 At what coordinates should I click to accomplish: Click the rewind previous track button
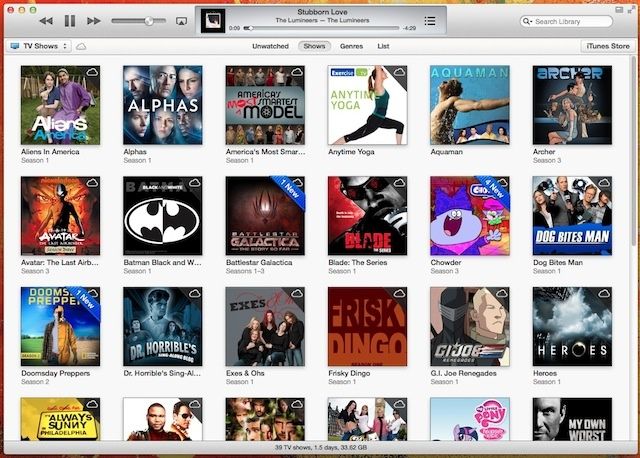tap(46, 21)
